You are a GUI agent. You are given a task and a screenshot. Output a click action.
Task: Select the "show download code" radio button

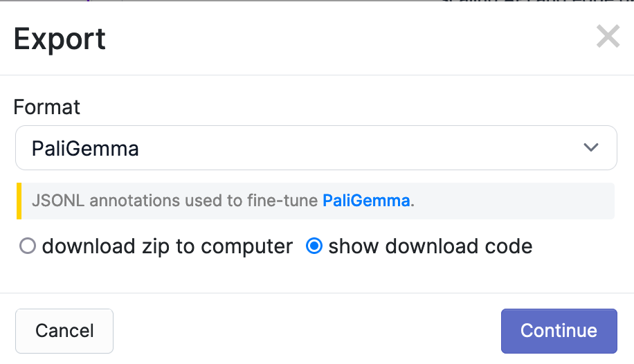point(314,246)
